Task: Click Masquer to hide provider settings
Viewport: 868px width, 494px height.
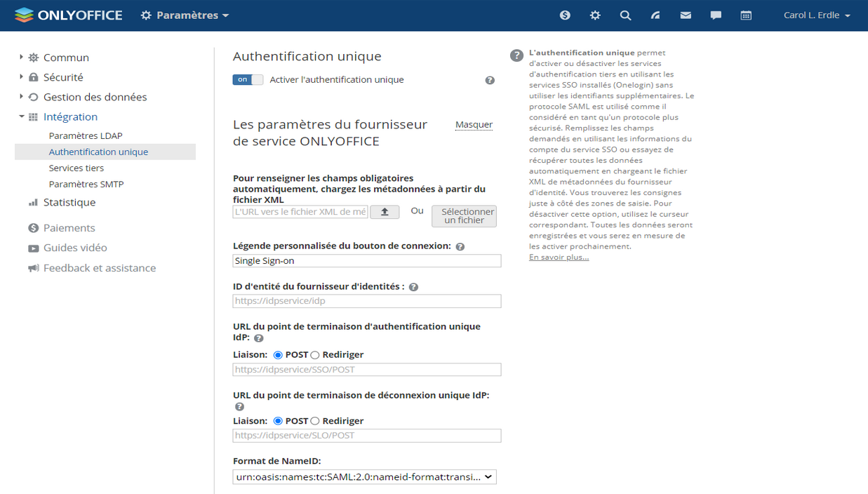Action: [474, 125]
